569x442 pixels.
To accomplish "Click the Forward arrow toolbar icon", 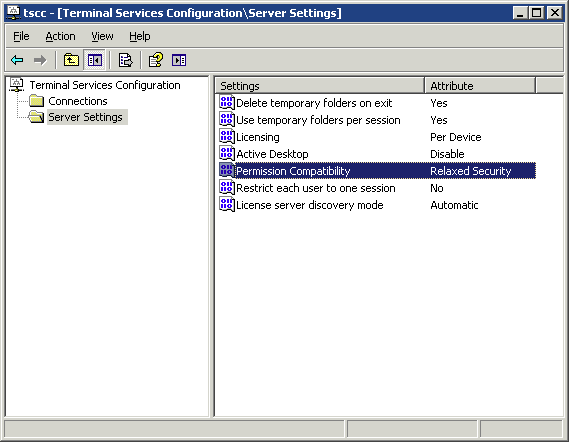I will click(40, 60).
